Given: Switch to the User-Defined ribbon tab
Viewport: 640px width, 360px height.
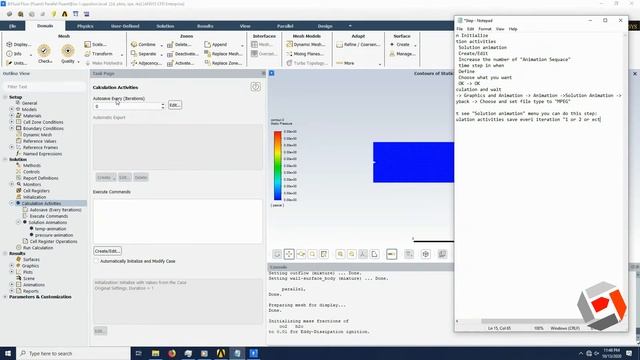Looking at the screenshot, I should pos(125,26).
